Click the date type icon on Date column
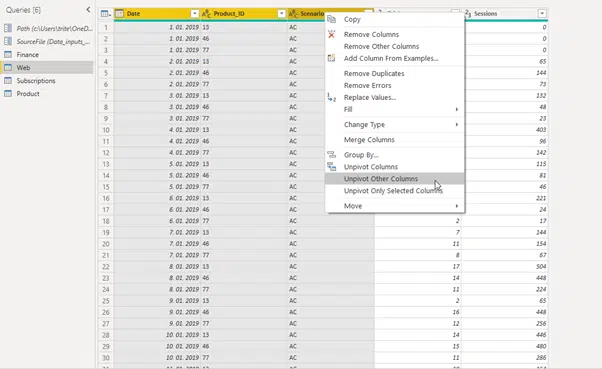 (x=120, y=14)
